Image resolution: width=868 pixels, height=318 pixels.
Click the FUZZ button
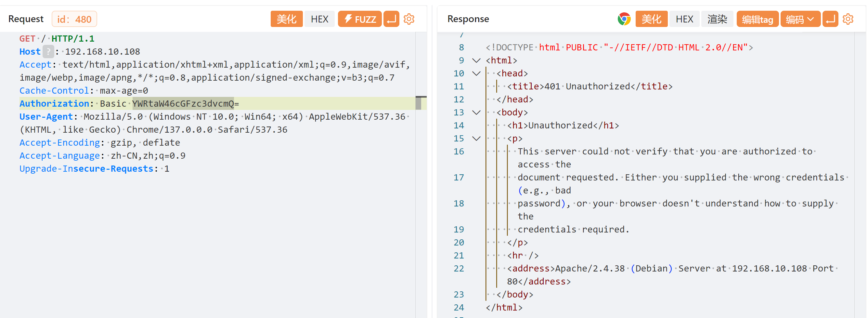(x=359, y=19)
